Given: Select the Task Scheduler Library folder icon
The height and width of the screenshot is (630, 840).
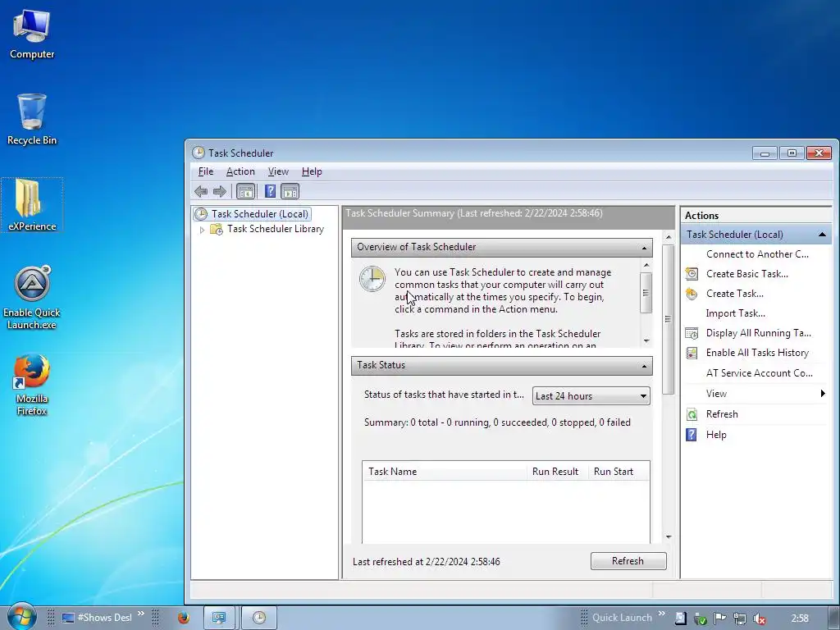Looking at the screenshot, I should 217,230.
